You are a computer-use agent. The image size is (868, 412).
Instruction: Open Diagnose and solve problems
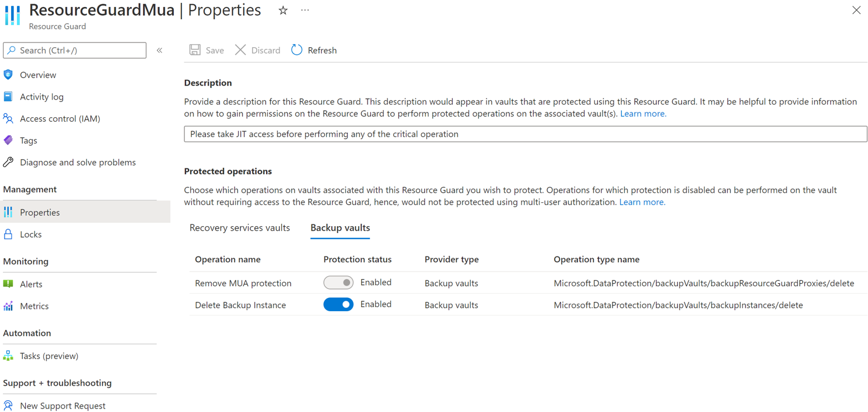[x=78, y=162]
